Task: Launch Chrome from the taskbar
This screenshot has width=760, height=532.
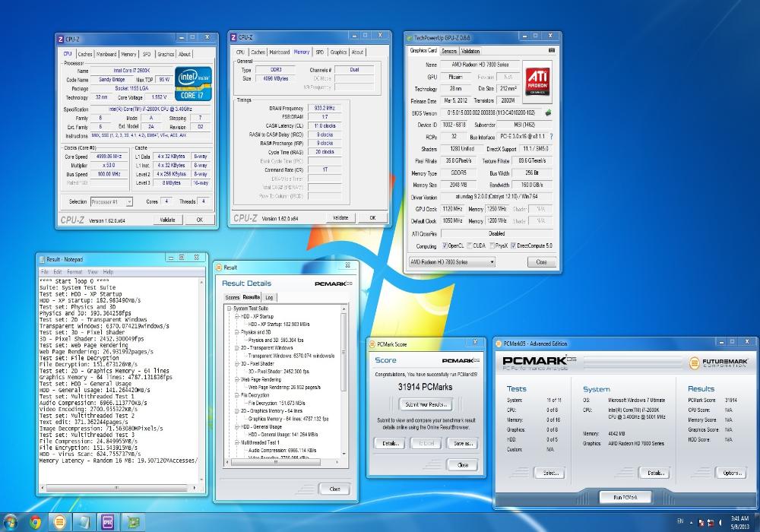Action: (35, 522)
